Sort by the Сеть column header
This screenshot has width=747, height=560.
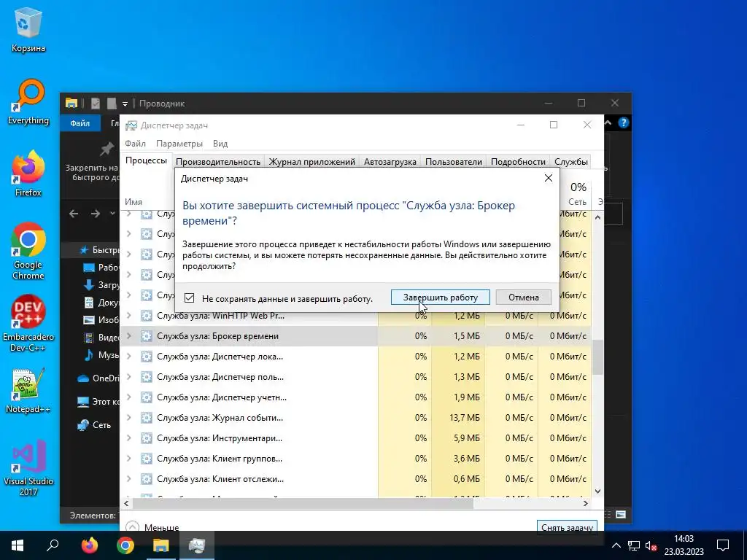tap(577, 202)
